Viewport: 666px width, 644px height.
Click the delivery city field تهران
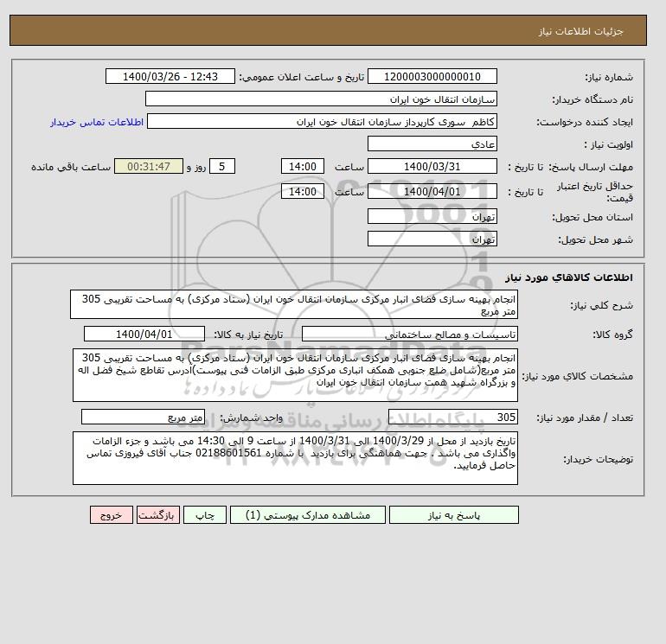click(x=432, y=239)
